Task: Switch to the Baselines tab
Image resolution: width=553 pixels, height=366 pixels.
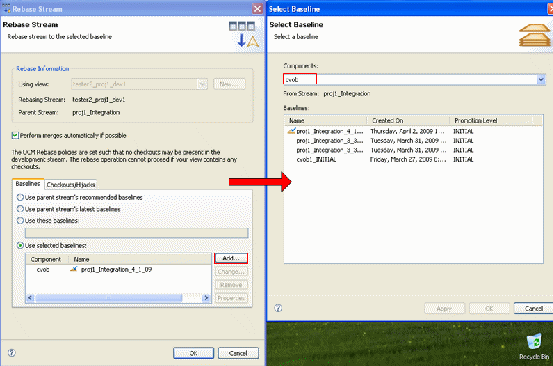Action: [28, 184]
